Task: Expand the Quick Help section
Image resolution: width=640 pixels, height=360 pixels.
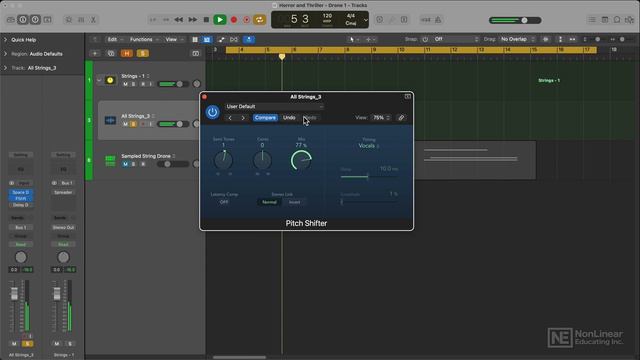Action: [x=6, y=40]
